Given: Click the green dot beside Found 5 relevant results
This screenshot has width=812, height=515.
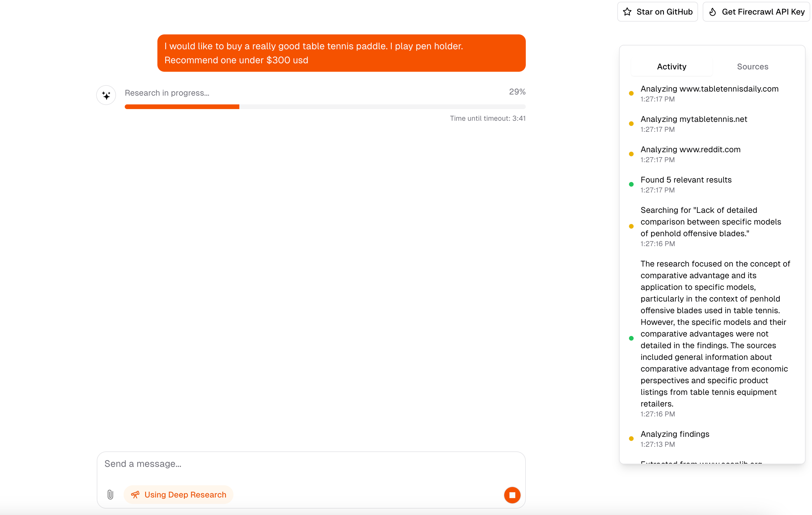Looking at the screenshot, I should (631, 184).
